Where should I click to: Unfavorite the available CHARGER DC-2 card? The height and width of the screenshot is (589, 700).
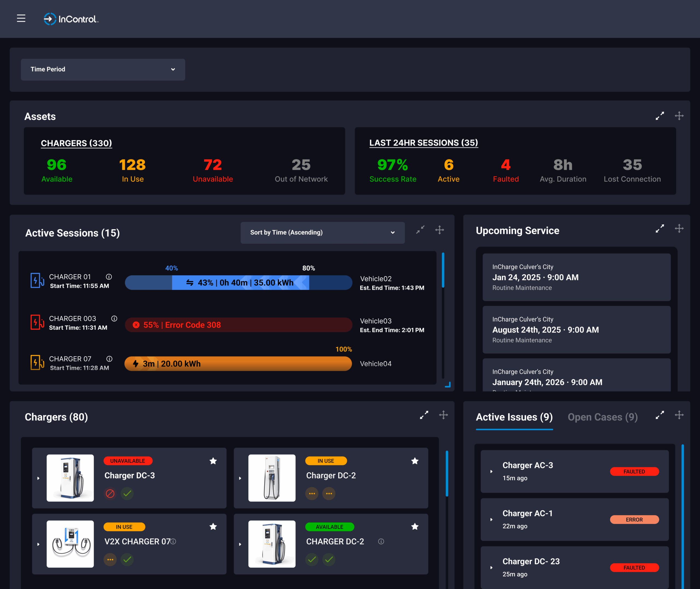click(x=415, y=527)
